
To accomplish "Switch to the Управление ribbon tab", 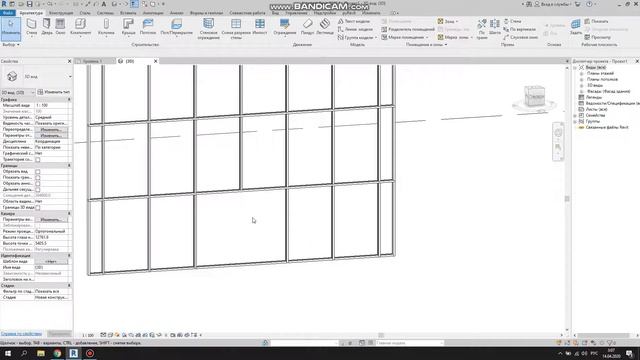I will tap(296, 13).
